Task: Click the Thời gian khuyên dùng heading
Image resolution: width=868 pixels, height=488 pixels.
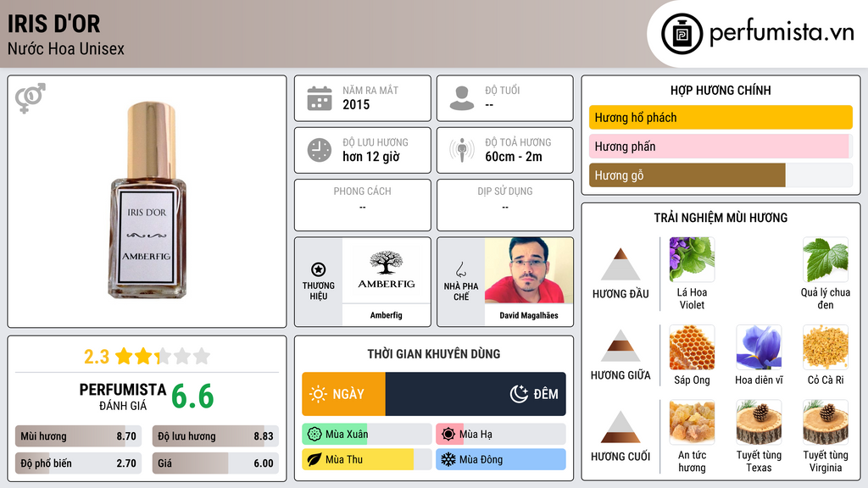Action: (x=434, y=353)
